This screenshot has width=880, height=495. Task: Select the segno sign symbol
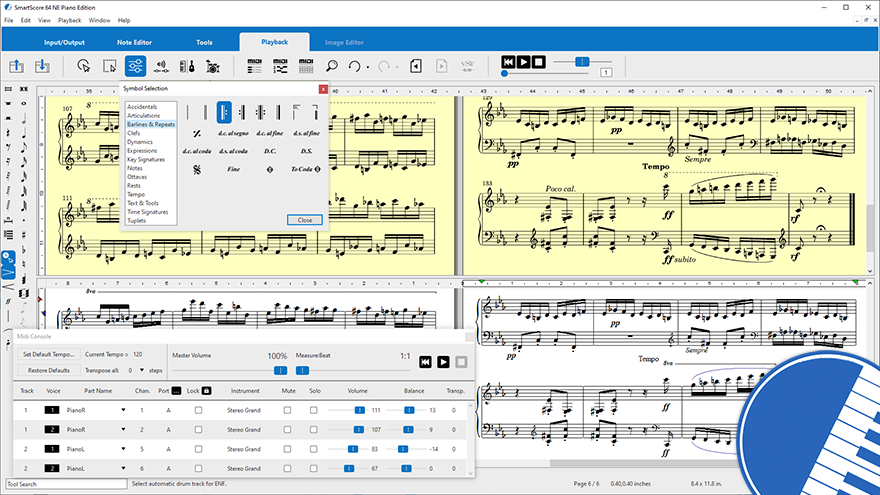pos(196,169)
